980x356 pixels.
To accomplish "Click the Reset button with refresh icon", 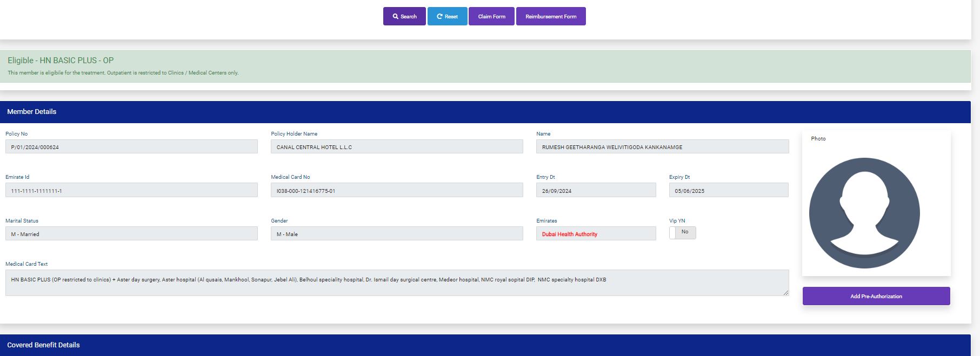I will [447, 16].
